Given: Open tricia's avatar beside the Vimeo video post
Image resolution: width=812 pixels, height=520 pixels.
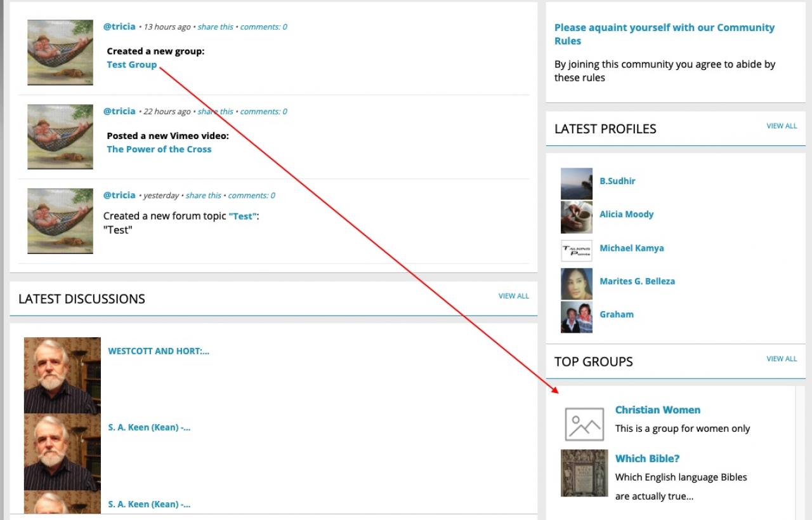Looking at the screenshot, I should pos(60,137).
